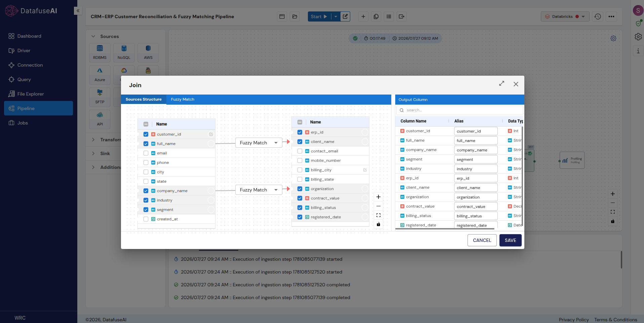
Task: Pick the AWS source icon
Action: point(148,52)
